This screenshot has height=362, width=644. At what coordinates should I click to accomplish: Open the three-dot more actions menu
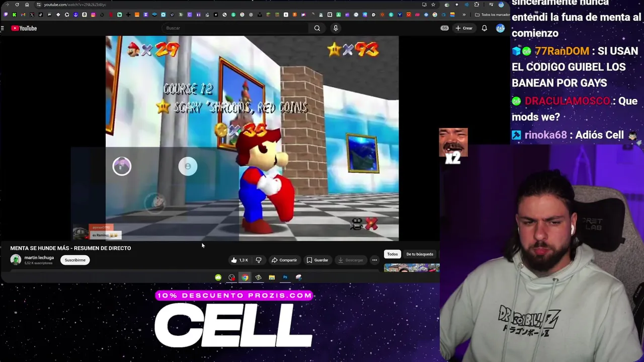coord(374,260)
